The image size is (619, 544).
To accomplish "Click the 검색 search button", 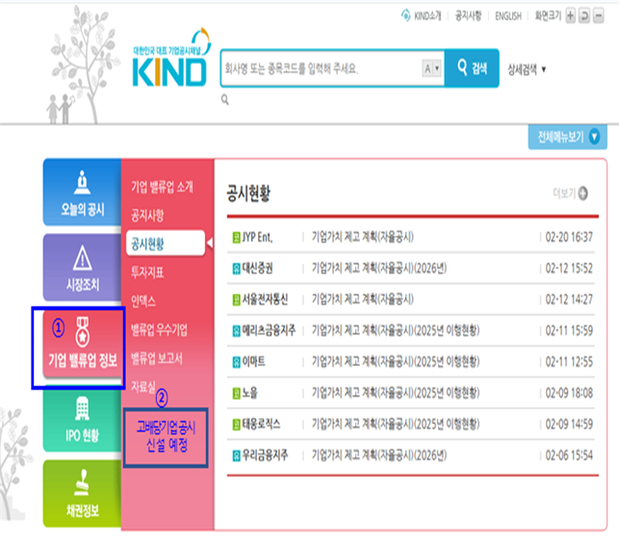I will click(x=472, y=68).
